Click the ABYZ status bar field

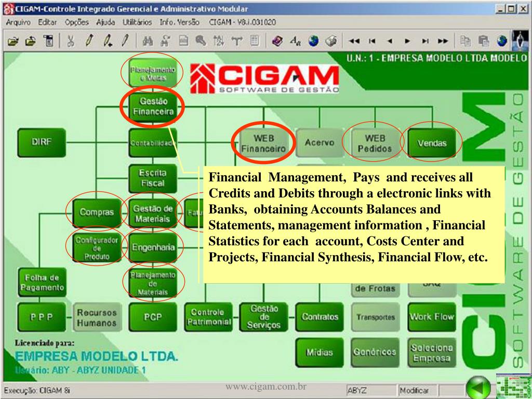(x=371, y=391)
